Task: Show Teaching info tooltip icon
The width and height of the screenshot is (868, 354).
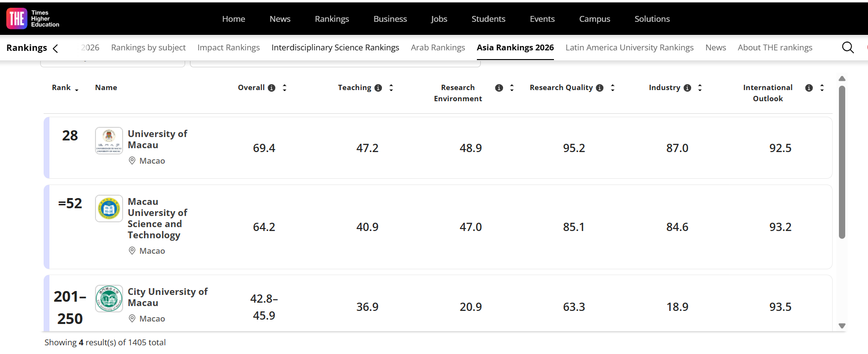Action: (378, 88)
